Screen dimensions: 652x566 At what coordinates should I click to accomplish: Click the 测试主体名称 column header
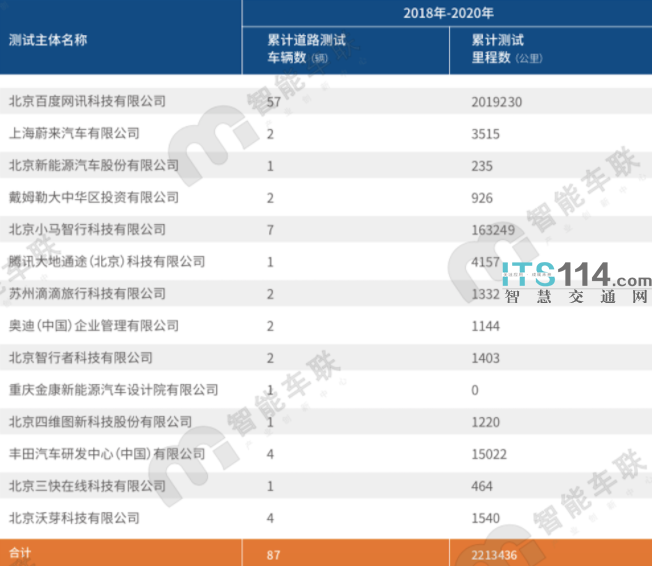(48, 40)
